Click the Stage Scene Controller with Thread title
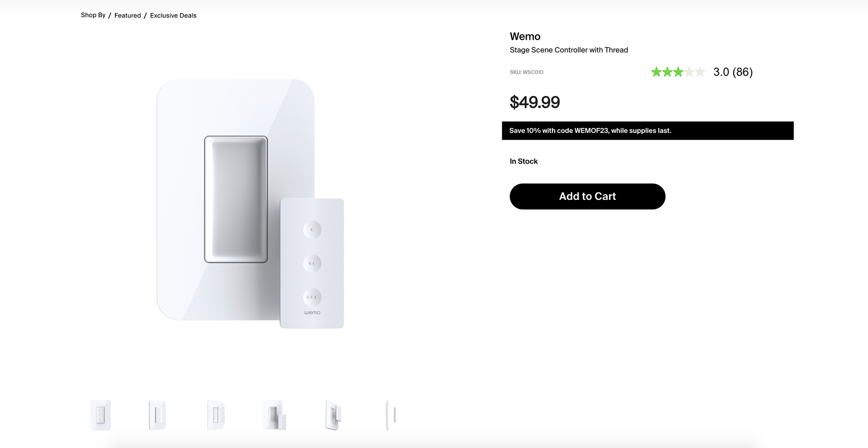 [x=569, y=50]
